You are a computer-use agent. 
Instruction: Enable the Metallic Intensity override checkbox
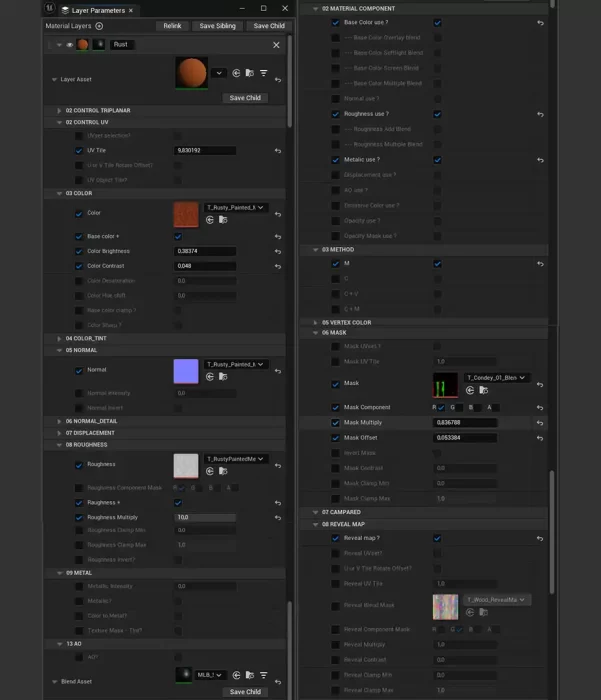pos(79,586)
